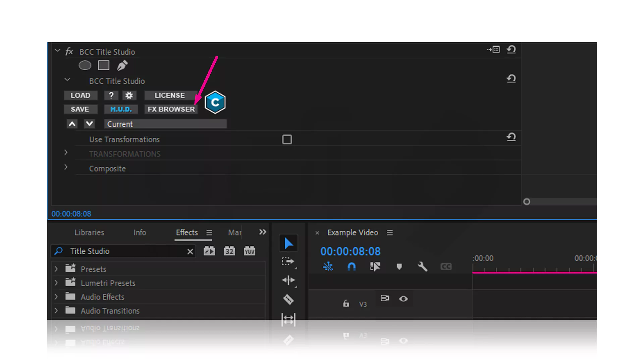Select next preset with down arrow
The width and height of the screenshot is (644, 362).
(x=89, y=124)
